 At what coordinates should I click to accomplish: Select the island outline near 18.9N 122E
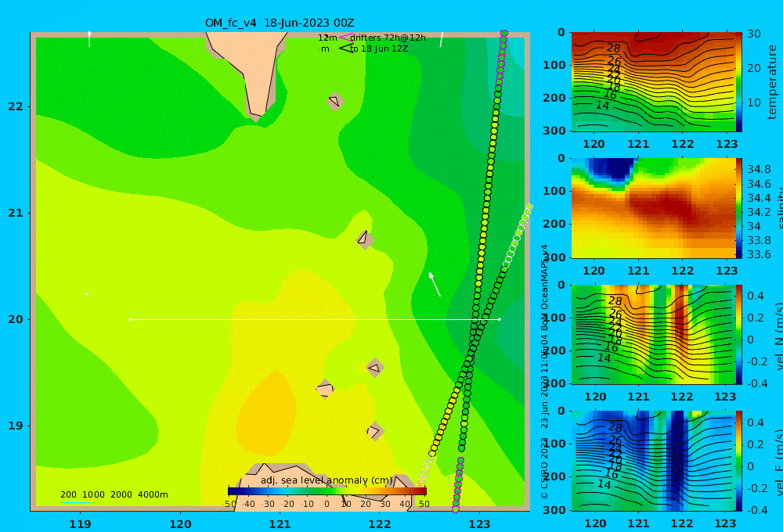(374, 431)
